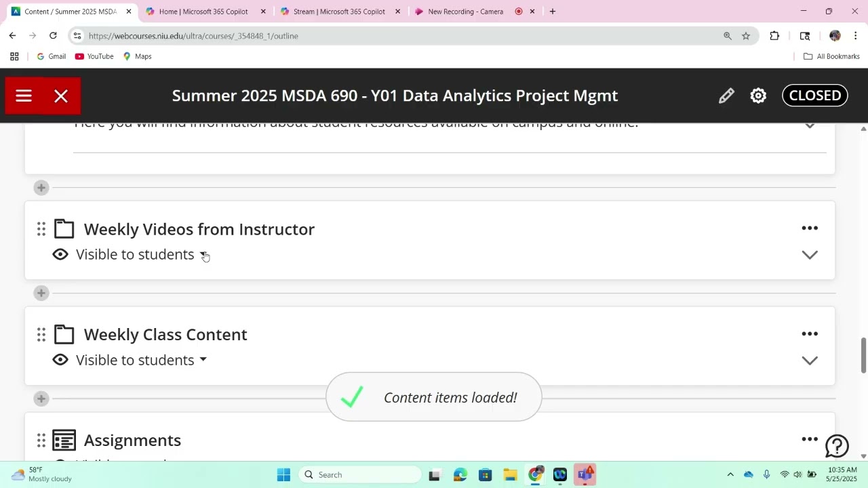The height and width of the screenshot is (488, 868).
Task: Open three-dot menu for Weekly Videos from Instructor
Action: [x=810, y=228]
